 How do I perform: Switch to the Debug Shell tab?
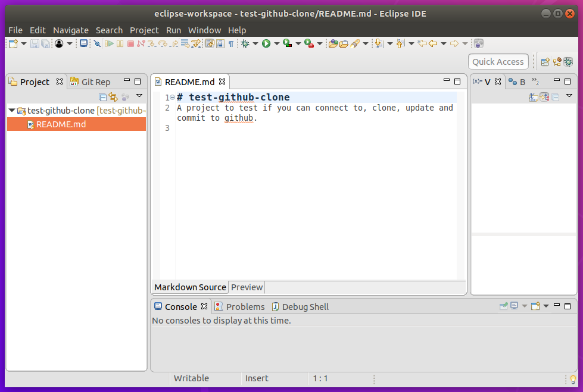300,306
